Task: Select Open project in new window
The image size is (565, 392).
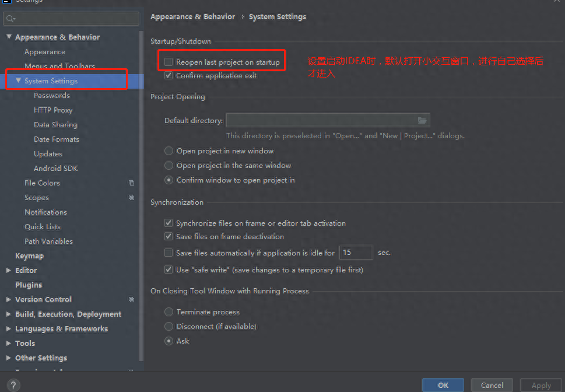Action: click(169, 150)
